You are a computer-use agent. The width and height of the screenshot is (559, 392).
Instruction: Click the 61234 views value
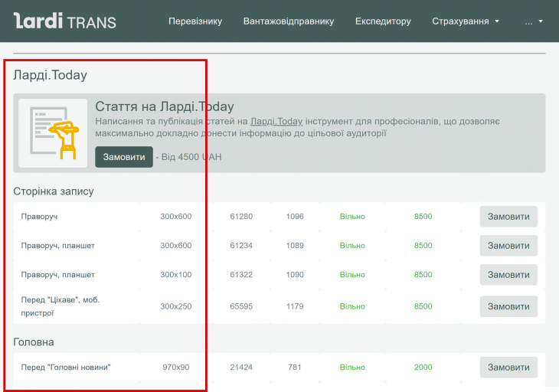241,246
